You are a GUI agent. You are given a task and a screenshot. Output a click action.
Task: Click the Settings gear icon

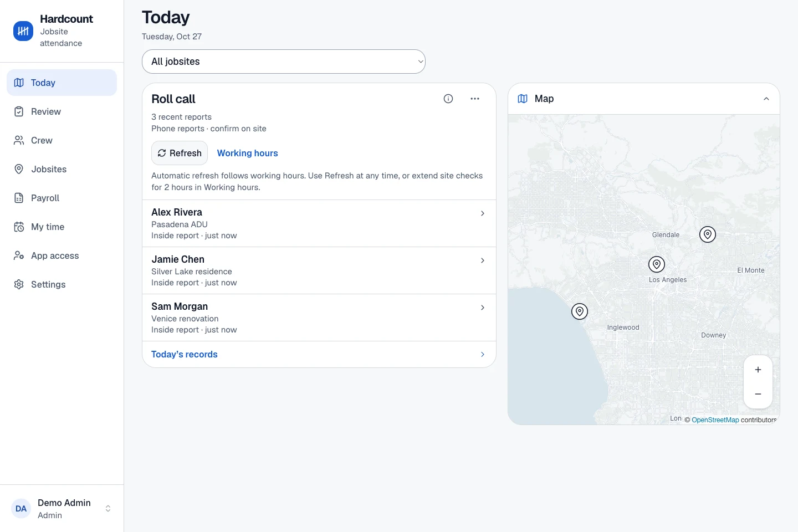pyautogui.click(x=19, y=284)
